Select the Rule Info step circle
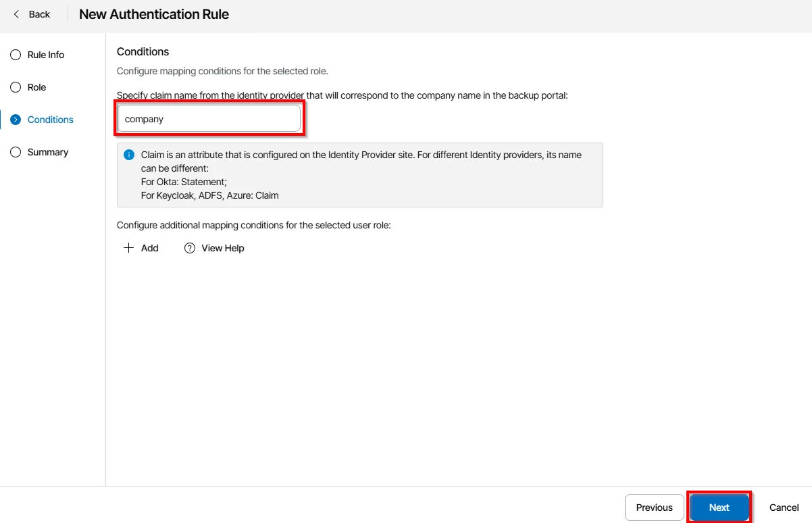Image resolution: width=812 pixels, height=523 pixels. coord(16,55)
